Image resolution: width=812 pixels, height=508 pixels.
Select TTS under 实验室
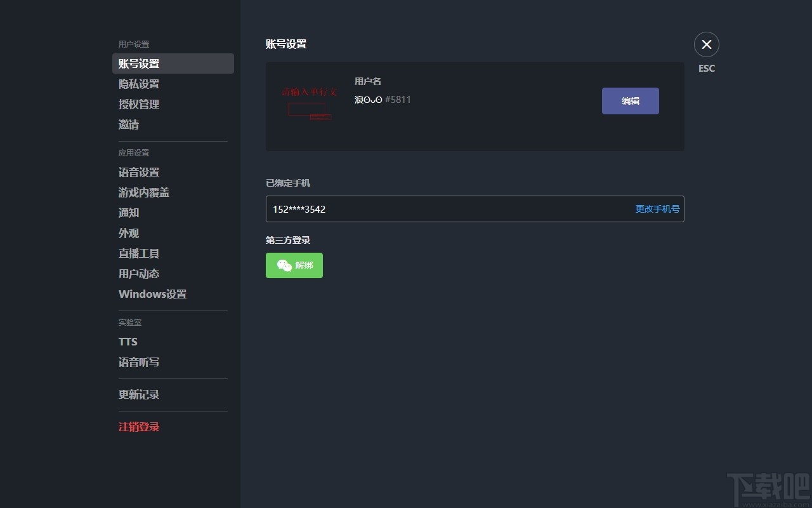coord(173,342)
